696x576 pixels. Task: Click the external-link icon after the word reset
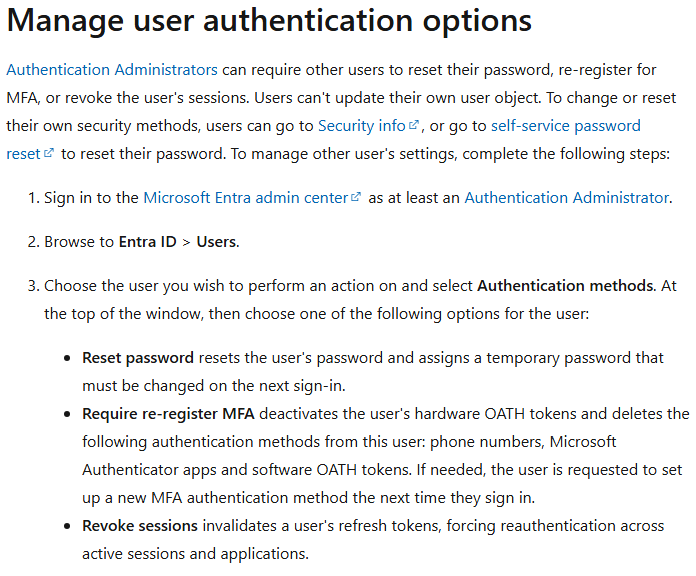[49, 153]
